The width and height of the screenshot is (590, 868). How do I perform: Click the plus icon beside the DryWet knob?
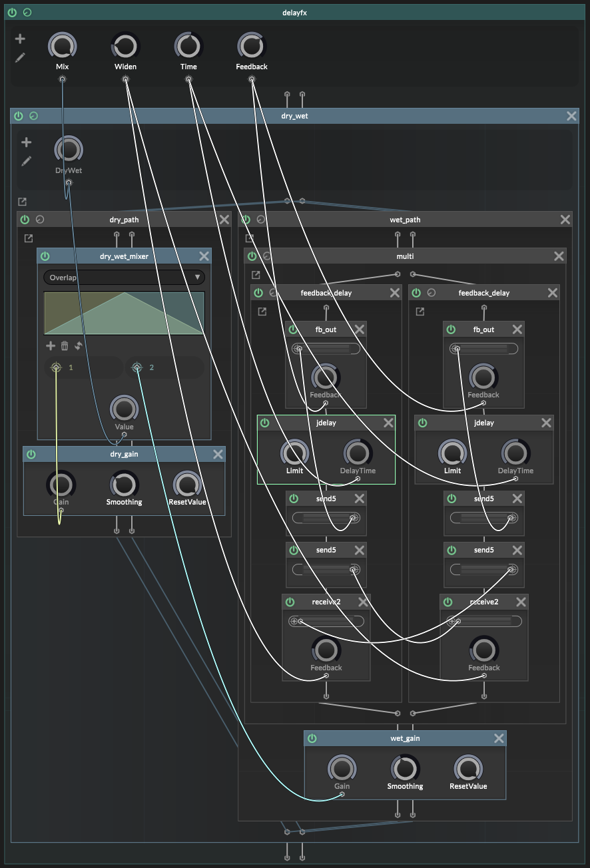pos(27,142)
